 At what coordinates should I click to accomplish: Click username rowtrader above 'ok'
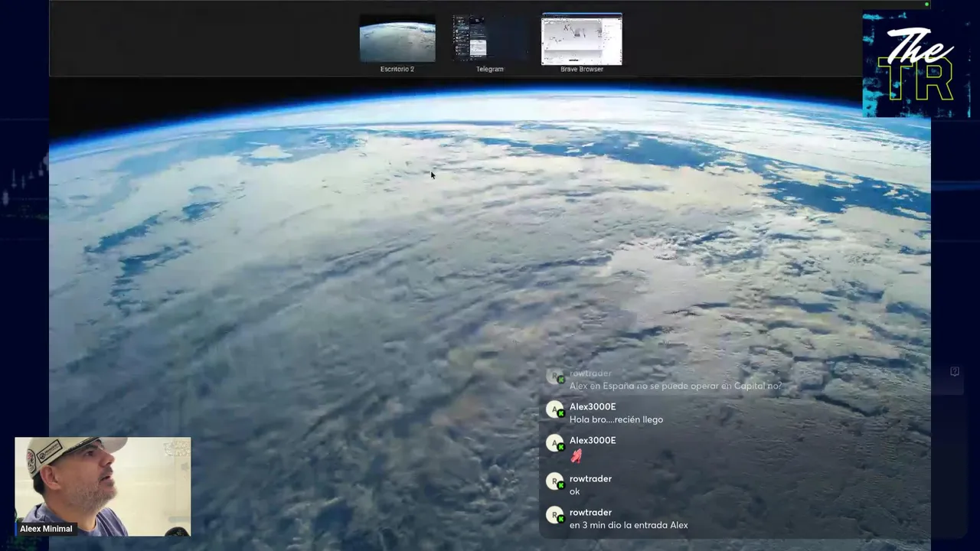coord(590,478)
